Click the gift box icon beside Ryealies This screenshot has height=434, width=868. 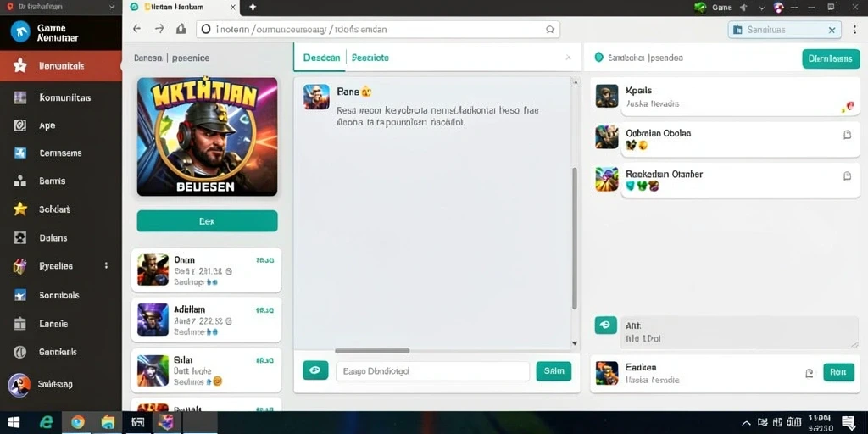[20, 266]
